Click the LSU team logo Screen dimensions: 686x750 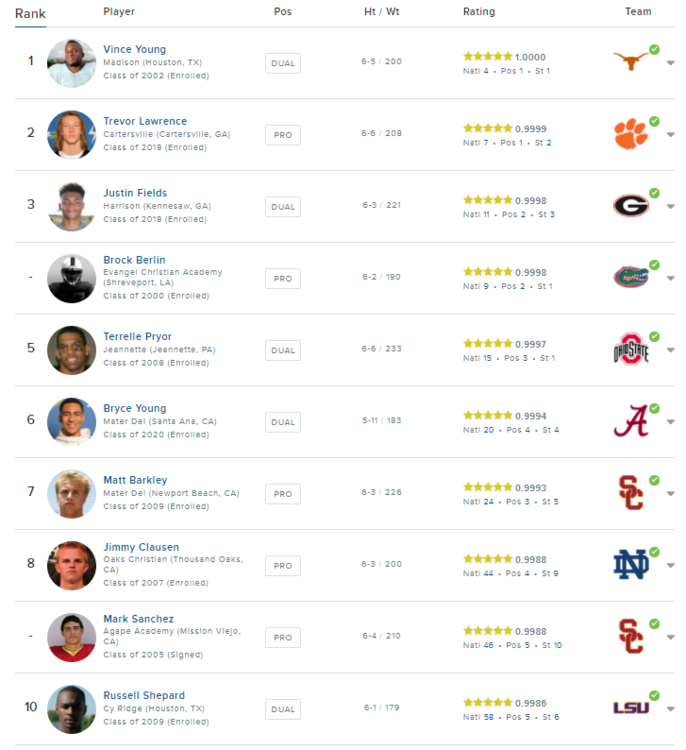pyautogui.click(x=630, y=708)
